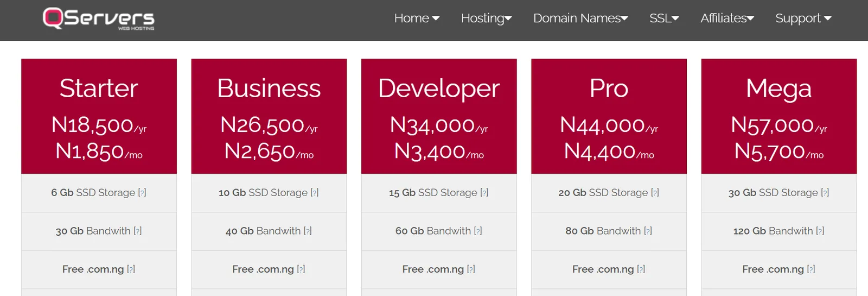Click the QServers web hosting logo
The width and height of the screenshot is (868, 296).
point(99,18)
